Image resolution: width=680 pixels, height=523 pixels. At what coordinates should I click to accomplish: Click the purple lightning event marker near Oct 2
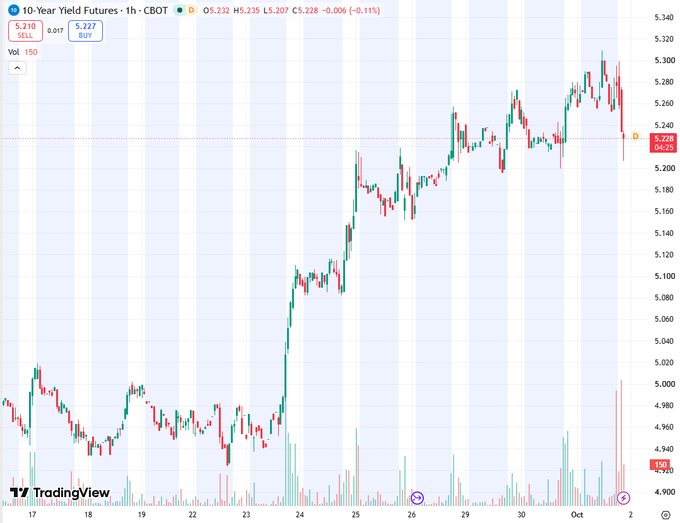tap(623, 498)
